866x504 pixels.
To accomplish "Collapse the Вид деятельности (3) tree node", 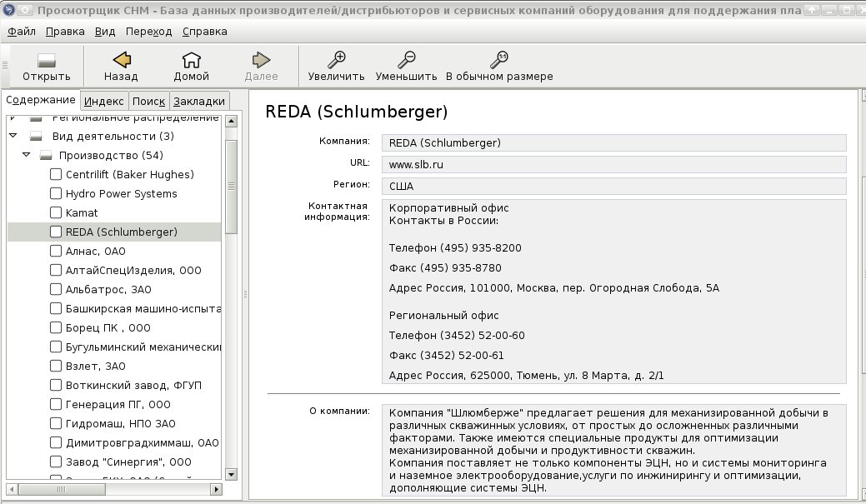I will (13, 136).
